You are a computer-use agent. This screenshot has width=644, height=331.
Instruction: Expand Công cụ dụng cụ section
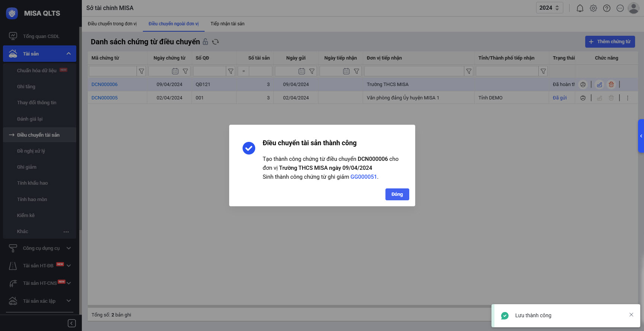click(x=68, y=248)
